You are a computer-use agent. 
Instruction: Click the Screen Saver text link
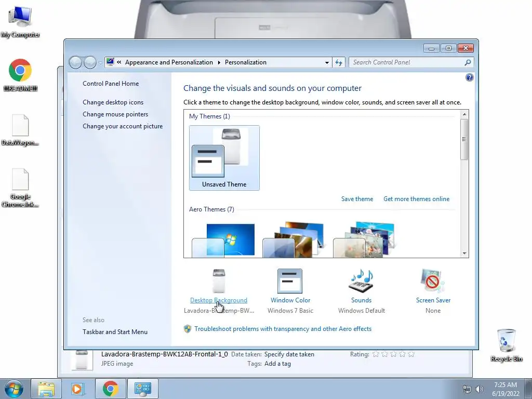click(433, 300)
